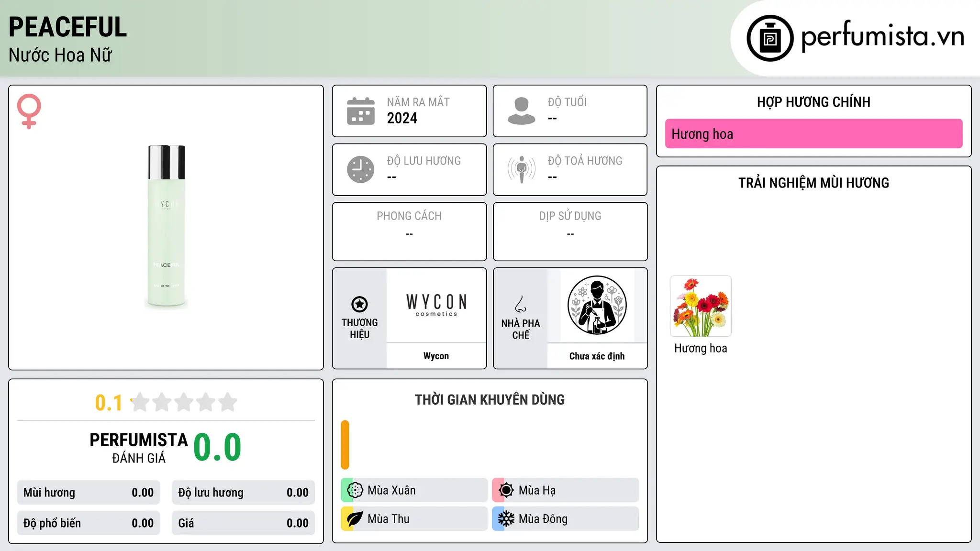Viewport: 980px width, 551px height.
Task: Click the Perfumista Đánh giá label
Action: tap(139, 448)
